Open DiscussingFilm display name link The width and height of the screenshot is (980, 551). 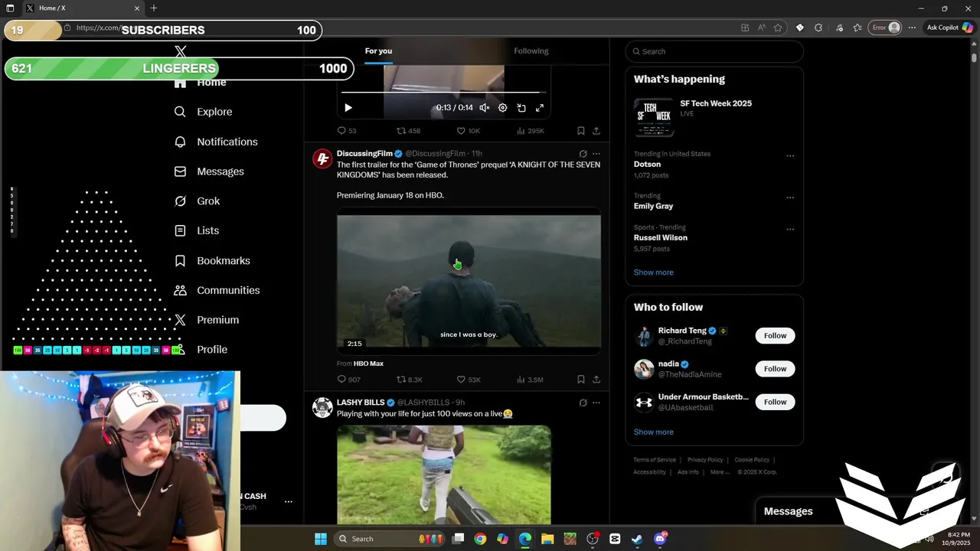pos(364,154)
